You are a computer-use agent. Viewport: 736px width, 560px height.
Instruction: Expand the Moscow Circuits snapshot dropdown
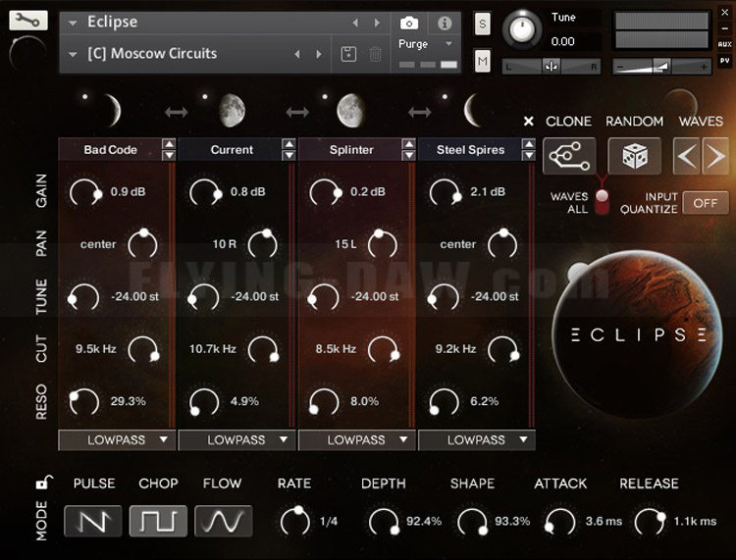[x=73, y=54]
